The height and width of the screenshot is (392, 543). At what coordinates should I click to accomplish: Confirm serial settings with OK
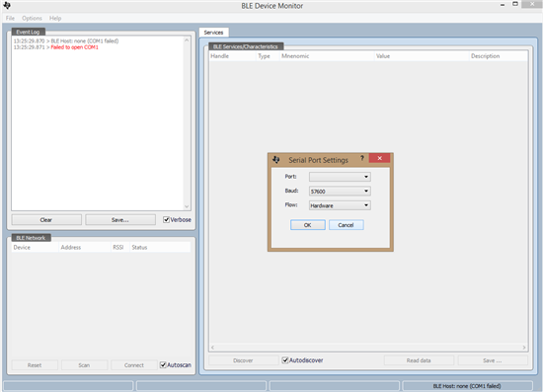[x=307, y=225]
